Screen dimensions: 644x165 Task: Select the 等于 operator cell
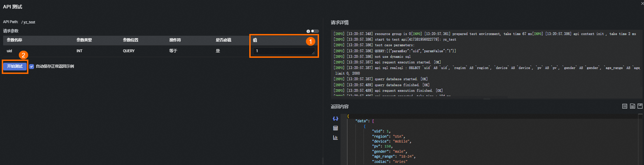coord(173,51)
